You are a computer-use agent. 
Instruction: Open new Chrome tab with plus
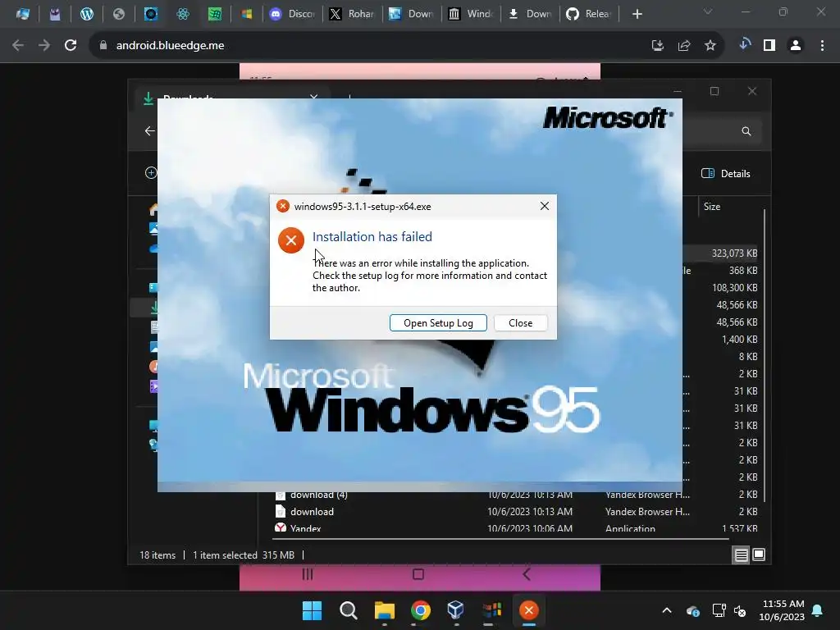pos(637,14)
